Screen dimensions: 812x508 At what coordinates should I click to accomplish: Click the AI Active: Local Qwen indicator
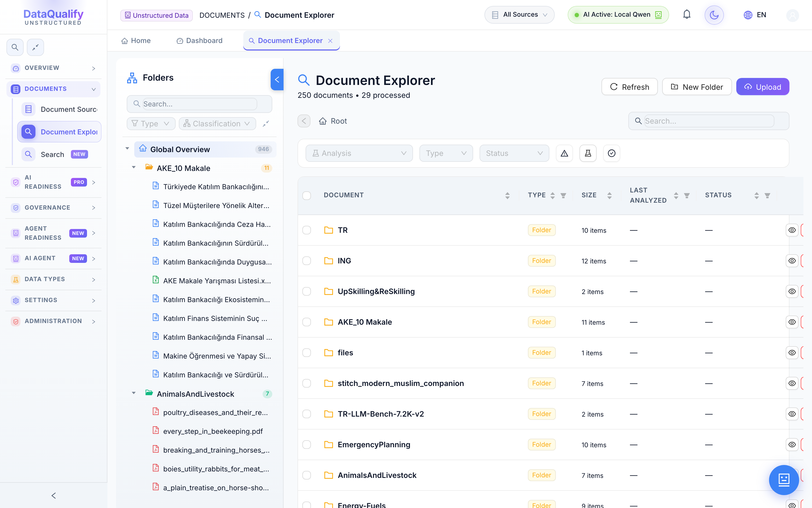click(x=618, y=15)
